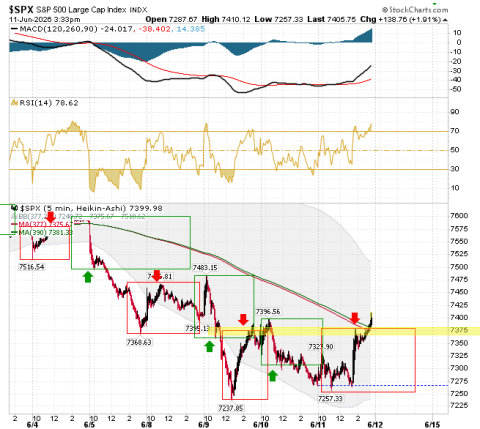
Task: Click the 6/10 date axis label
Action: pyautogui.click(x=261, y=425)
